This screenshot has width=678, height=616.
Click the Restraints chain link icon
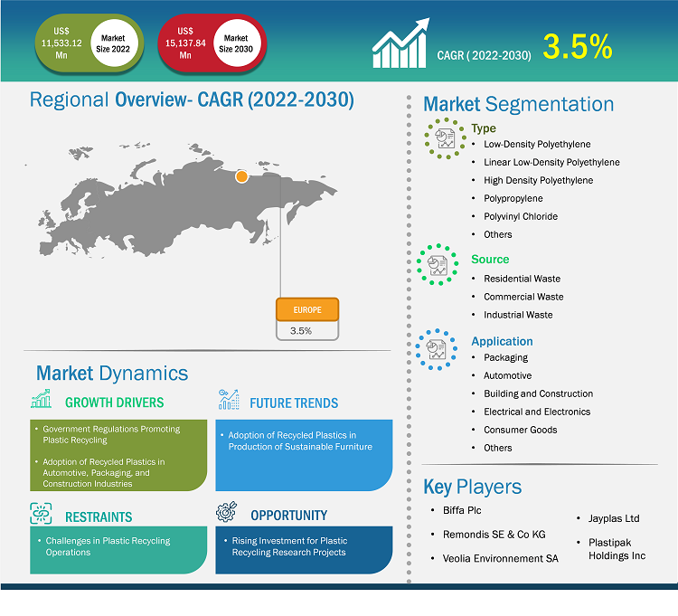pos(42,515)
